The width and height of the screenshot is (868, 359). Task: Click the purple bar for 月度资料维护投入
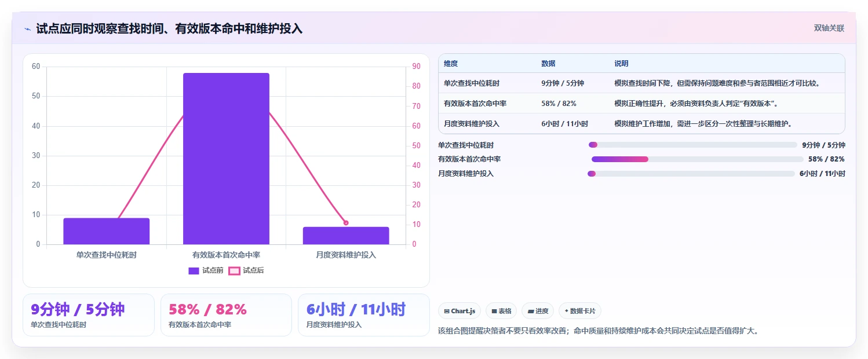346,236
